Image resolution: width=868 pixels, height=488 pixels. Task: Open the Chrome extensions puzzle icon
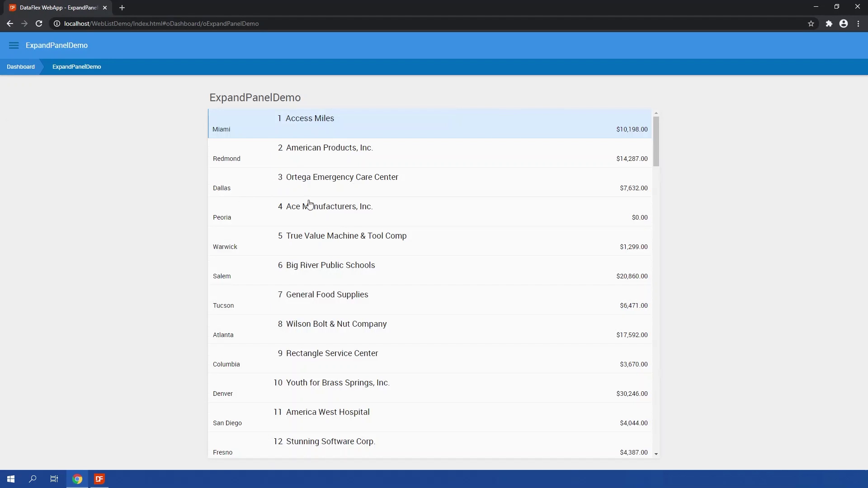(x=829, y=23)
